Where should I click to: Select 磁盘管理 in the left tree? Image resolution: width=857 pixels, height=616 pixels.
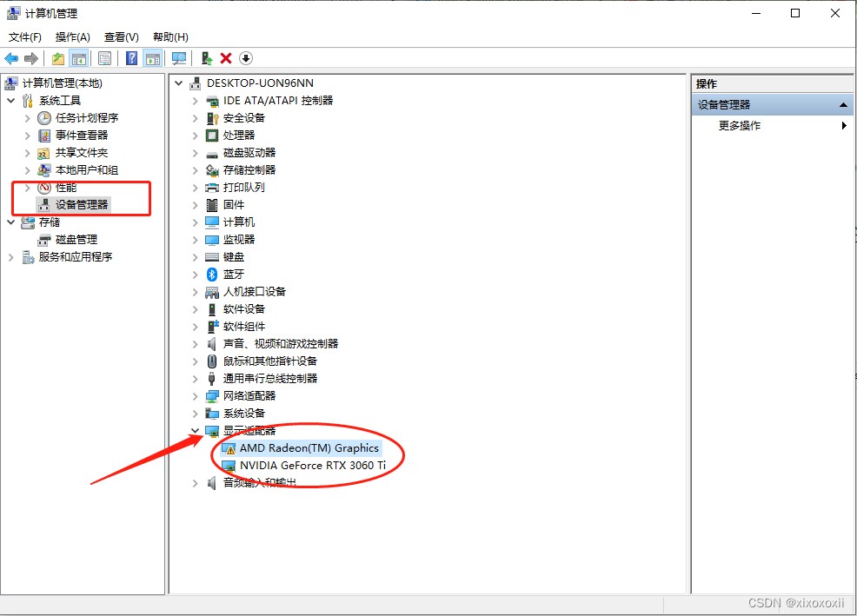(76, 240)
